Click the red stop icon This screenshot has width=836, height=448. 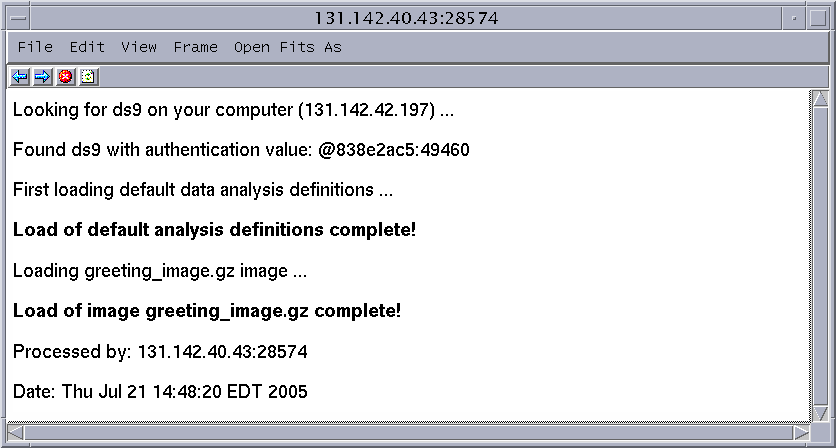[x=66, y=77]
